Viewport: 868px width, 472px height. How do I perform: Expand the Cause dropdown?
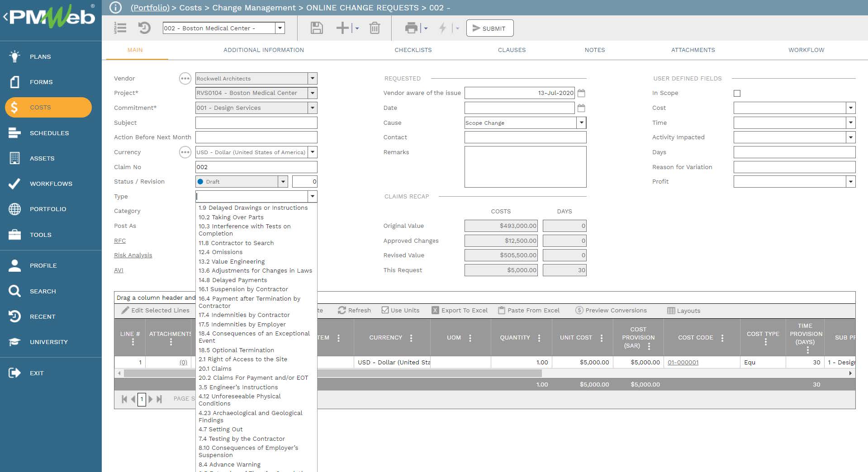tap(582, 123)
